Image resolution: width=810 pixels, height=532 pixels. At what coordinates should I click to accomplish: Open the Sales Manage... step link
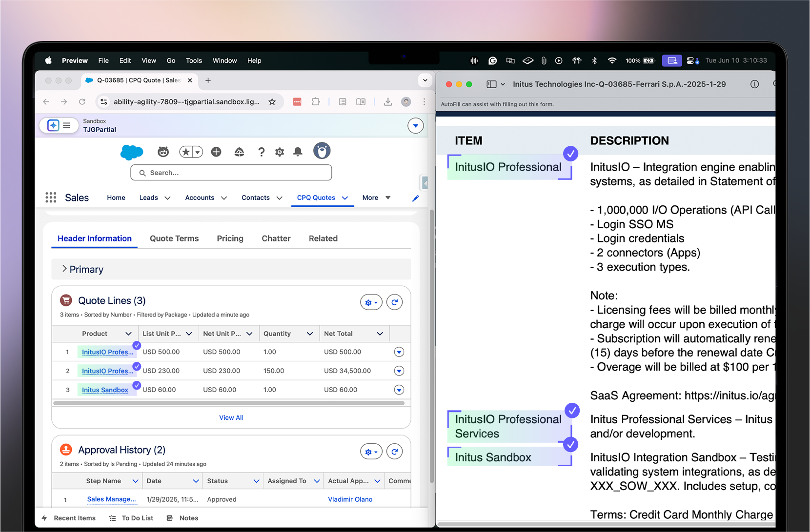(112, 499)
